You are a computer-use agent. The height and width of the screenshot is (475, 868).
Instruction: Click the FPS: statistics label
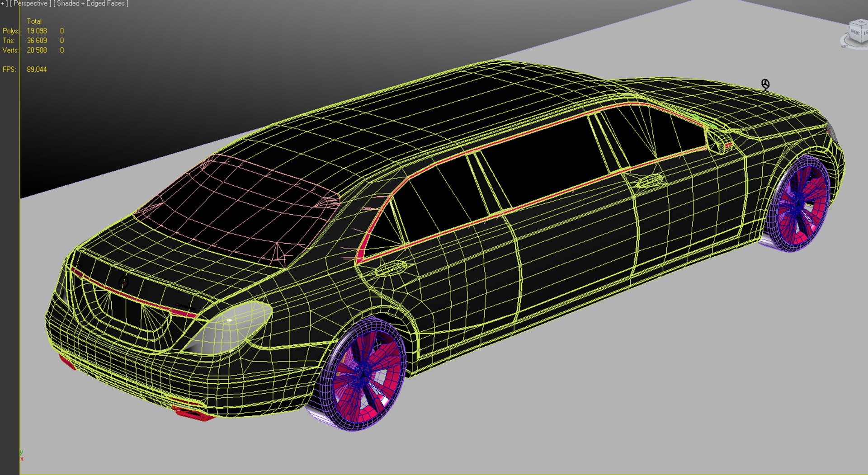(x=9, y=70)
